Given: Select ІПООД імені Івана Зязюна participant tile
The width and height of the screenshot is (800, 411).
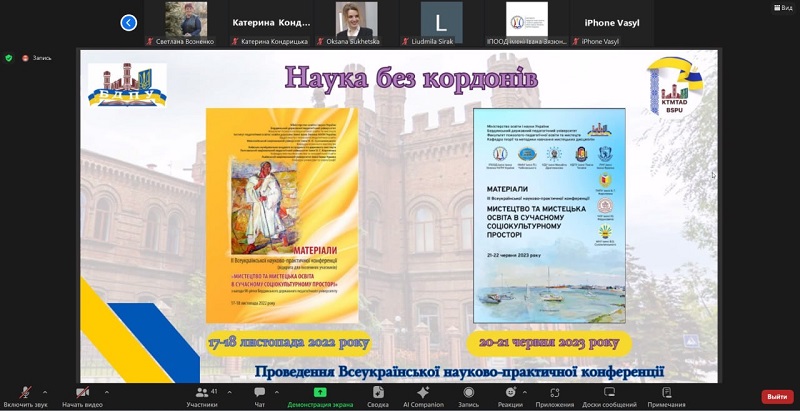Looking at the screenshot, I should [527, 23].
